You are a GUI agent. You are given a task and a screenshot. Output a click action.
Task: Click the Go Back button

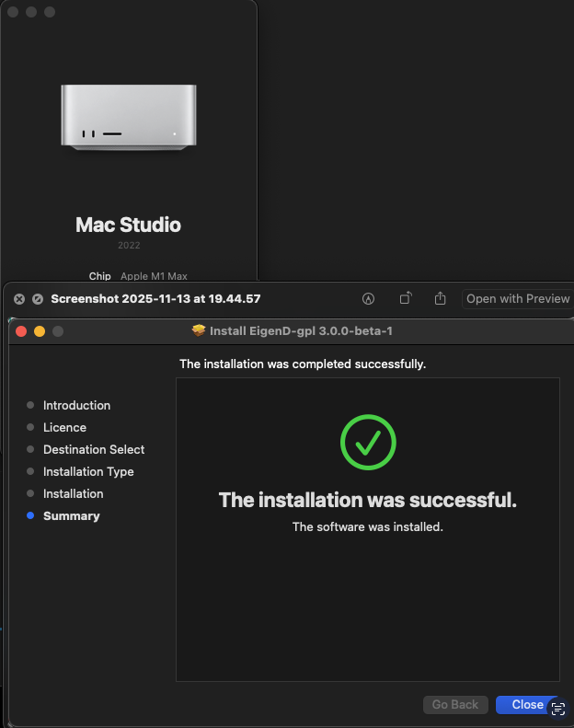pyautogui.click(x=455, y=704)
